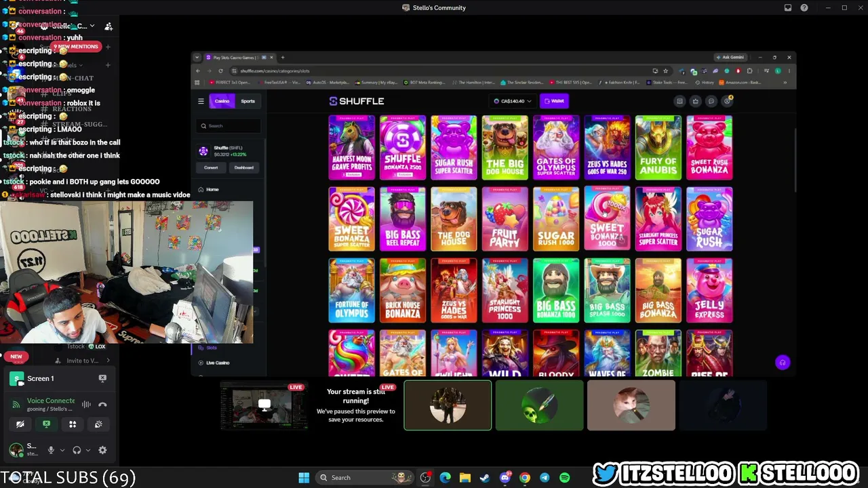
Task: Click the red NEW badge in Discord
Action: (x=16, y=356)
